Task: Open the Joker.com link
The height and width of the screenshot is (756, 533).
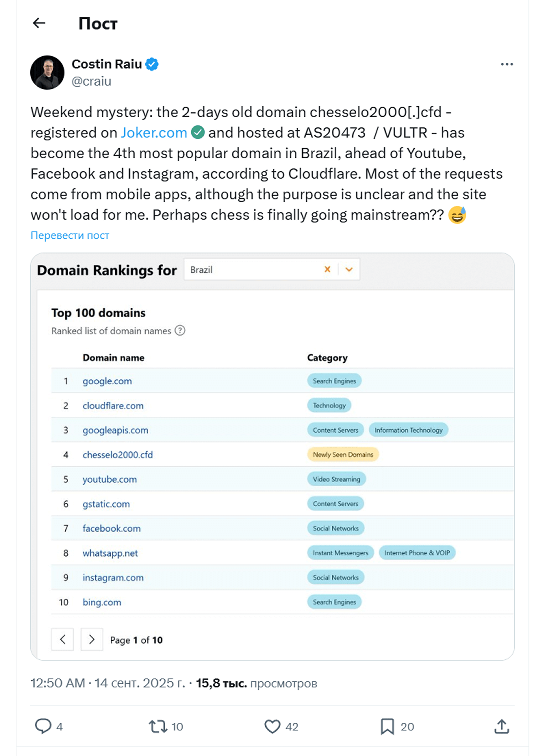Action: tap(154, 133)
